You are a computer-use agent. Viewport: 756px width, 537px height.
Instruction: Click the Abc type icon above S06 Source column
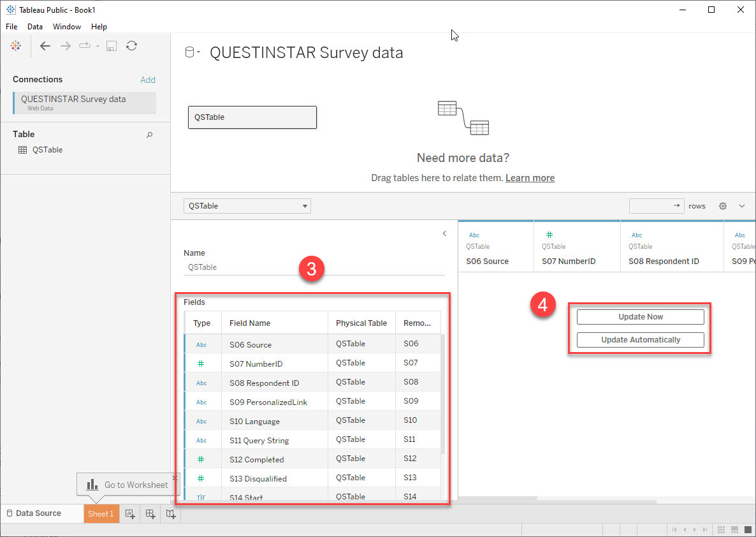pyautogui.click(x=474, y=235)
